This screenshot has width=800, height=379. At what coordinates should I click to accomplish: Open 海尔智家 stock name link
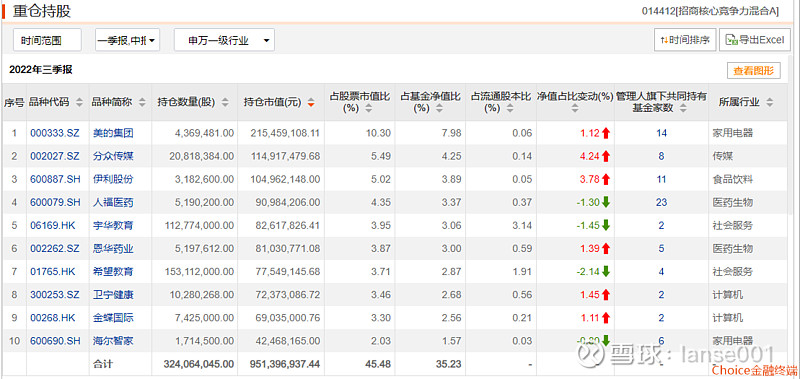113,341
